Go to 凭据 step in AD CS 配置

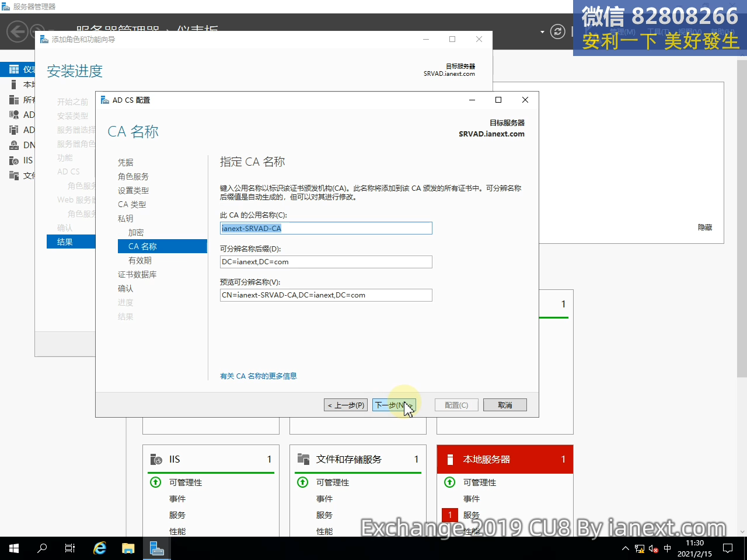[x=125, y=162]
